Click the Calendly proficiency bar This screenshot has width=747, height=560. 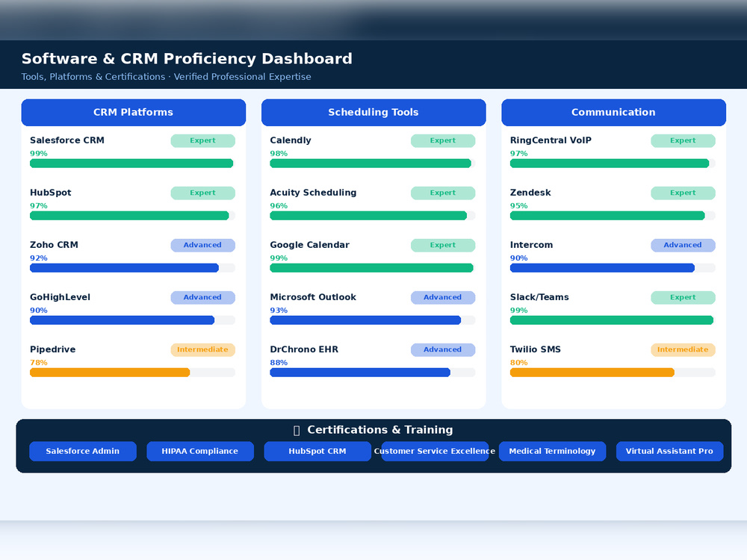(x=373, y=164)
